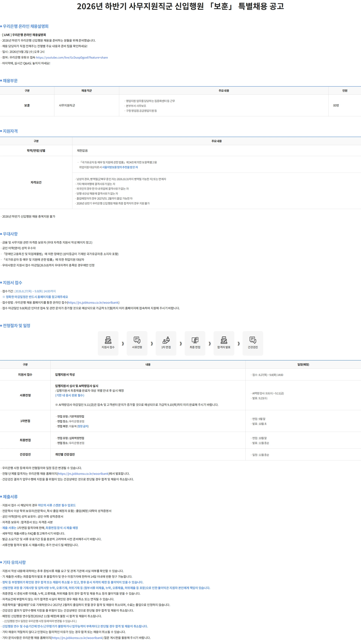Select the 최종 면접 step icon

click(x=195, y=343)
